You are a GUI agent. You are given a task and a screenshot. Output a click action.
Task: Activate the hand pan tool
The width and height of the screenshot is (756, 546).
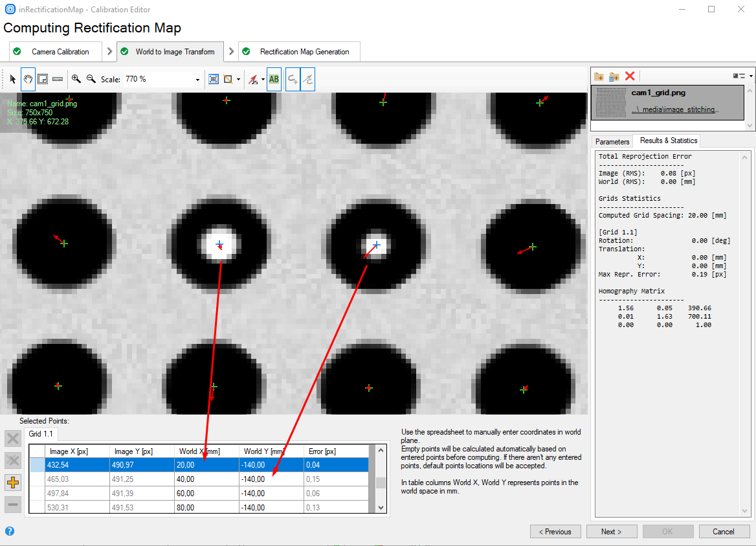28,79
